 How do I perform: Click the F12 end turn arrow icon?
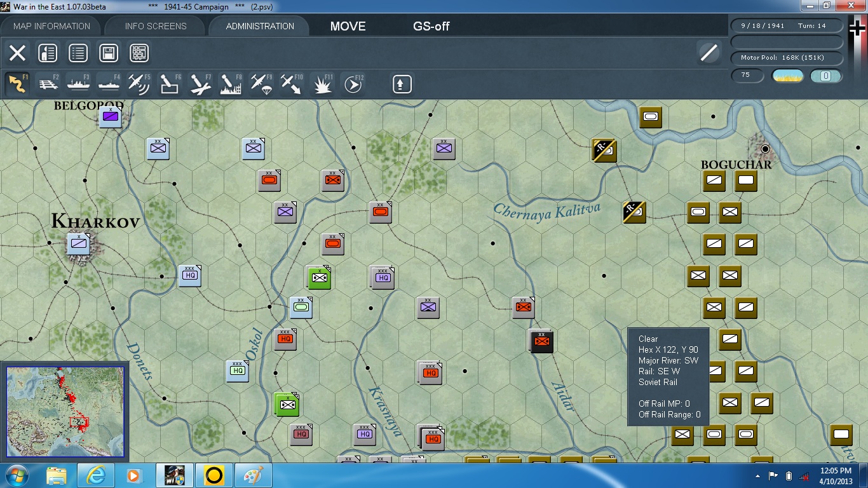pos(353,84)
